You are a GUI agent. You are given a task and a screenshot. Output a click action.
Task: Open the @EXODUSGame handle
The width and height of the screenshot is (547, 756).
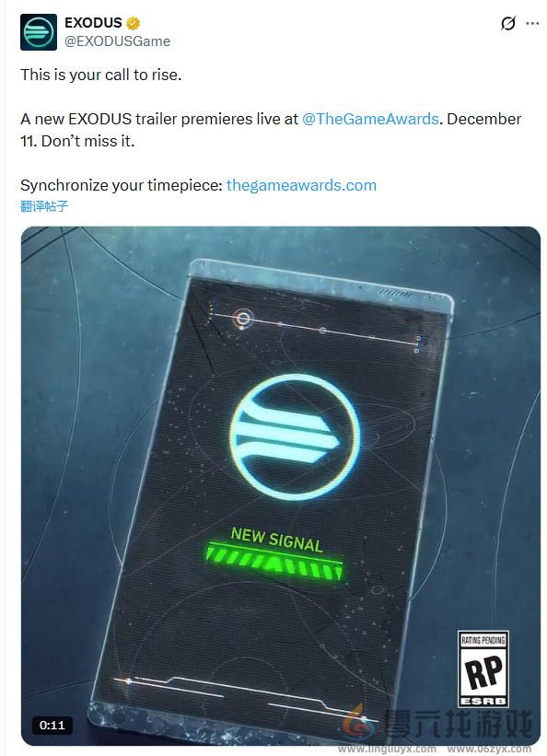117,41
